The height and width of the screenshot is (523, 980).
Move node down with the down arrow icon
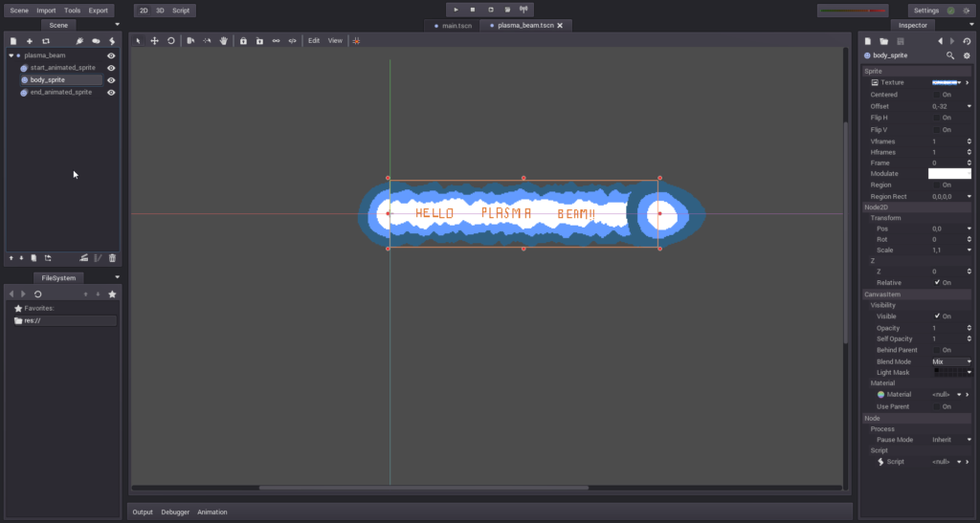tap(21, 258)
